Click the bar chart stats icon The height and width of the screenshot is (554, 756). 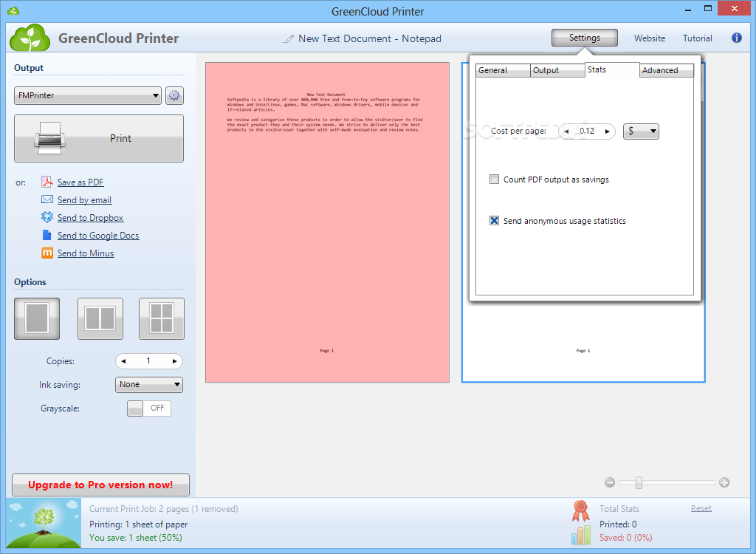580,535
